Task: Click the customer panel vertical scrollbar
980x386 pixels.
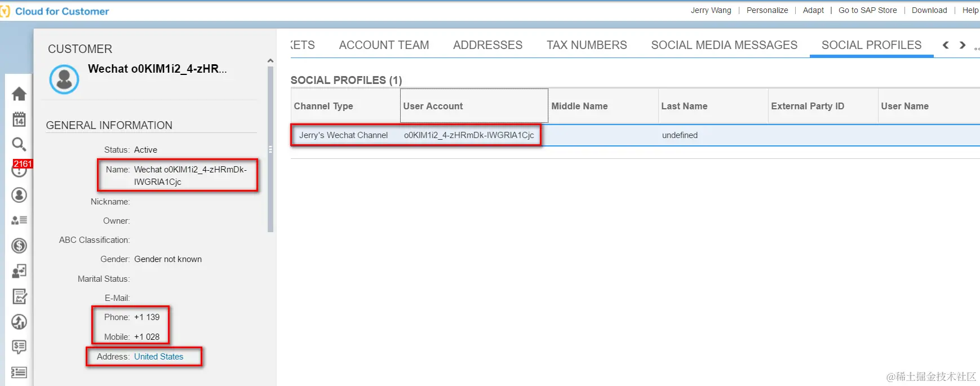Action: pyautogui.click(x=271, y=149)
